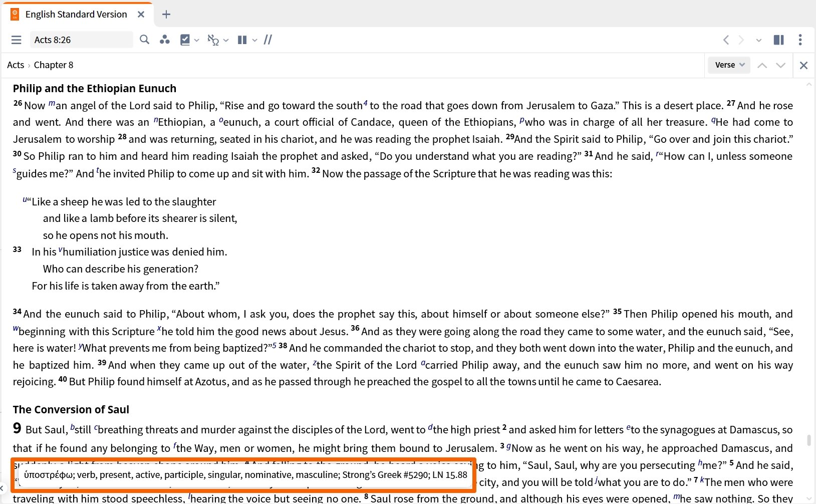Screen dimensions: 816x504
Task: Open the Verse navigation dropdown
Action: (729, 65)
